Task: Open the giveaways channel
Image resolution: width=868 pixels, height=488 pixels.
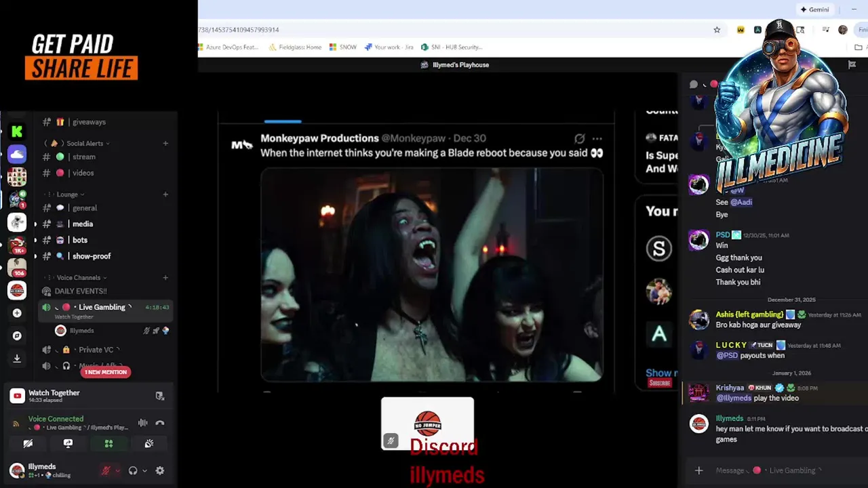Action: click(x=90, y=122)
